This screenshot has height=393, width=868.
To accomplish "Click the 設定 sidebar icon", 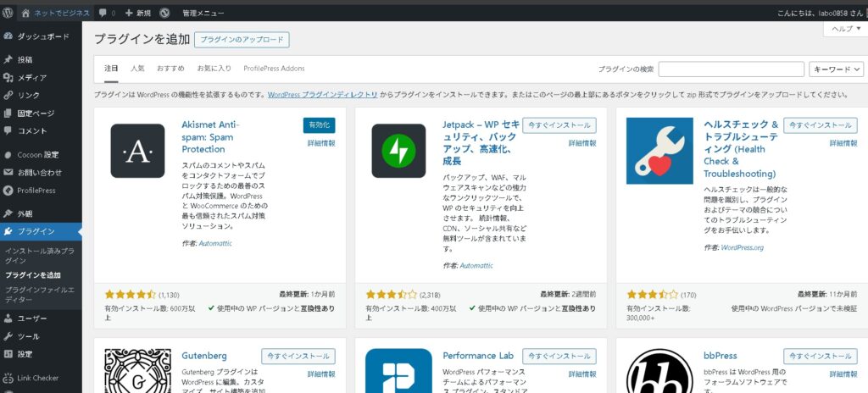I will coord(8,354).
